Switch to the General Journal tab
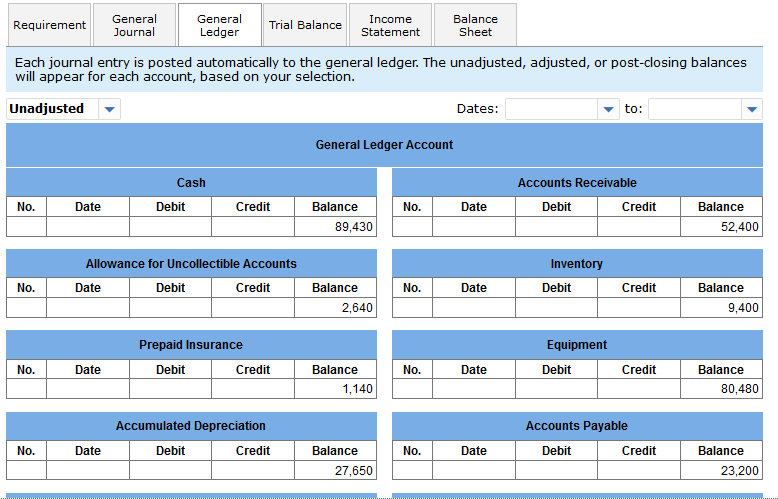778x499 pixels. pyautogui.click(x=134, y=25)
